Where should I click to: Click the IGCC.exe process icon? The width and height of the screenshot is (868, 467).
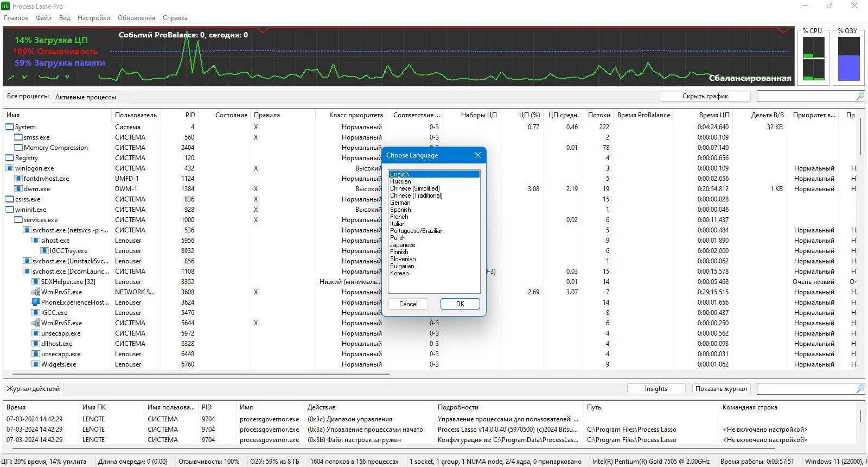coord(36,313)
